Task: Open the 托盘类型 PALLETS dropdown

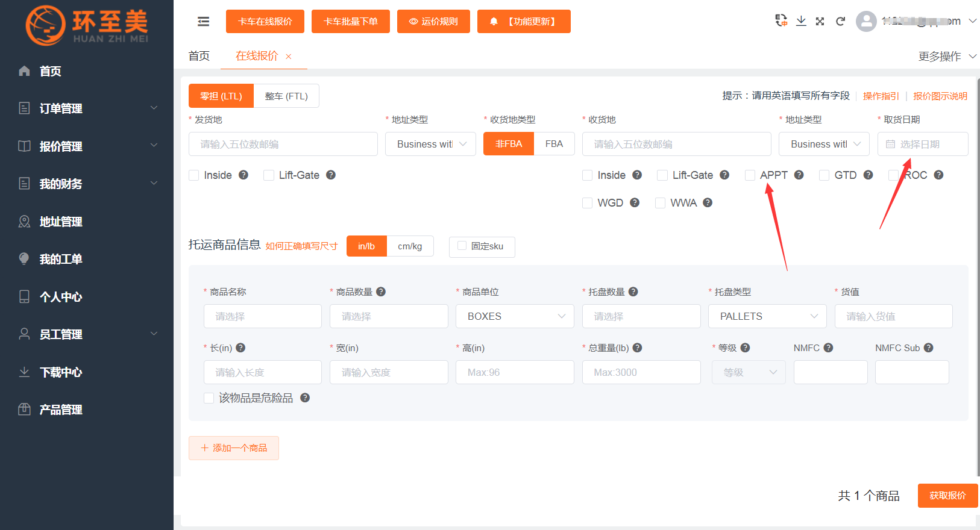Action: [767, 316]
